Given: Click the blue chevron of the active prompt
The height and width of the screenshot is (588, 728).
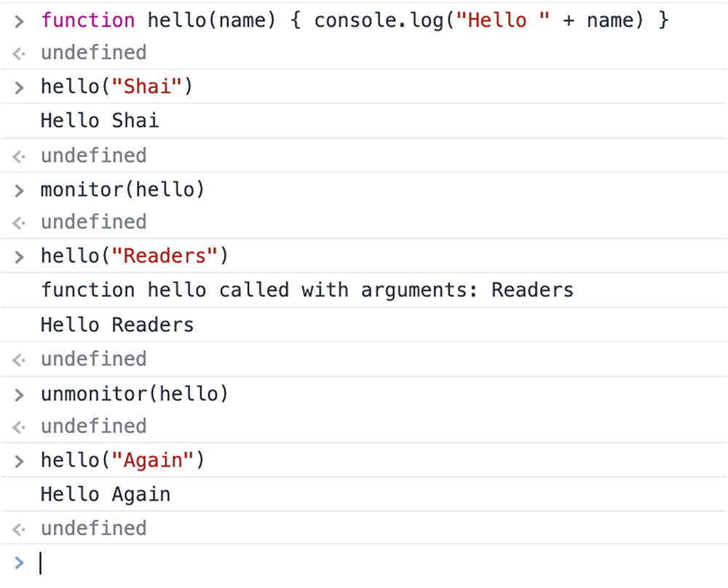Looking at the screenshot, I should [x=20, y=563].
